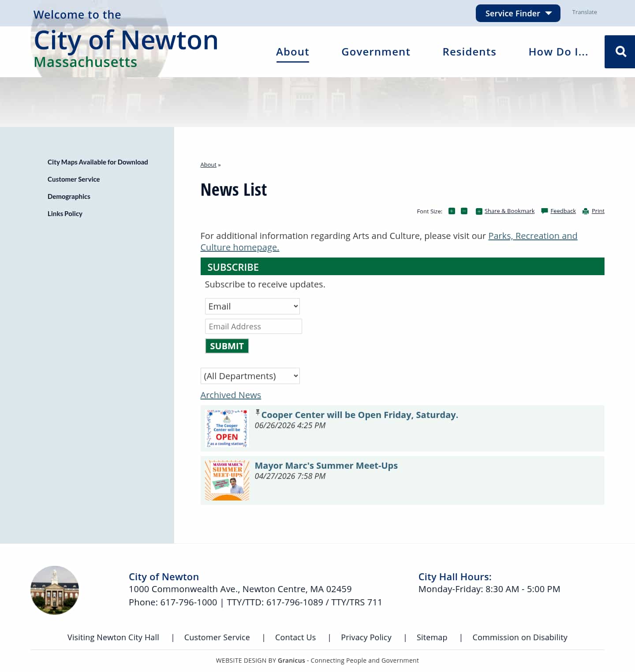The height and width of the screenshot is (672, 635).
Task: Click the City Hall Hours heading
Action: [455, 577]
